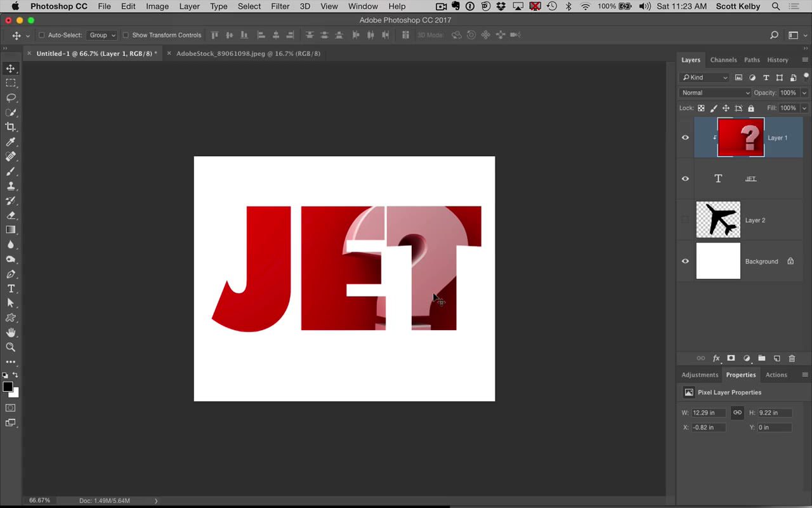Switch to the Adjustments panel

(700, 375)
